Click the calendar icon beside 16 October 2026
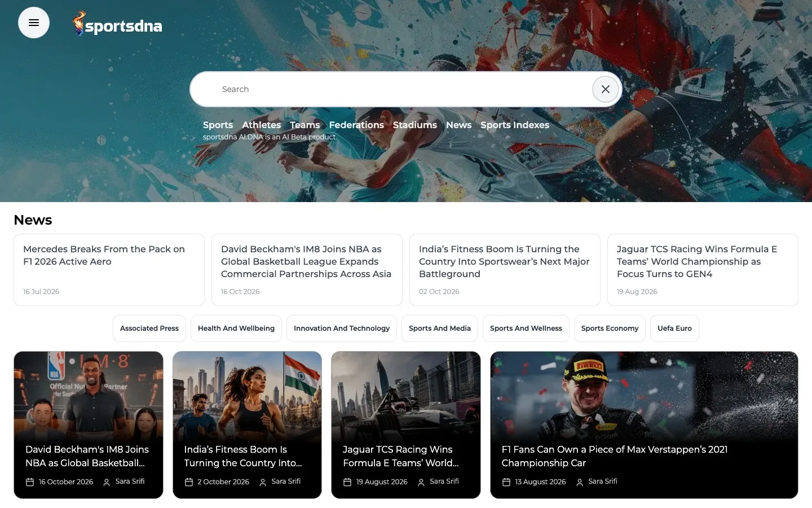 [30, 482]
